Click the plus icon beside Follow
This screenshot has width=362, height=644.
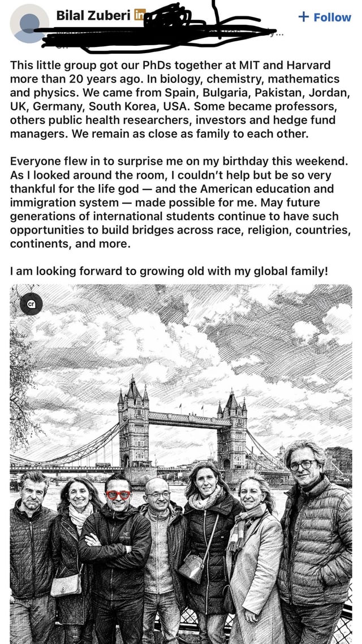tap(304, 17)
